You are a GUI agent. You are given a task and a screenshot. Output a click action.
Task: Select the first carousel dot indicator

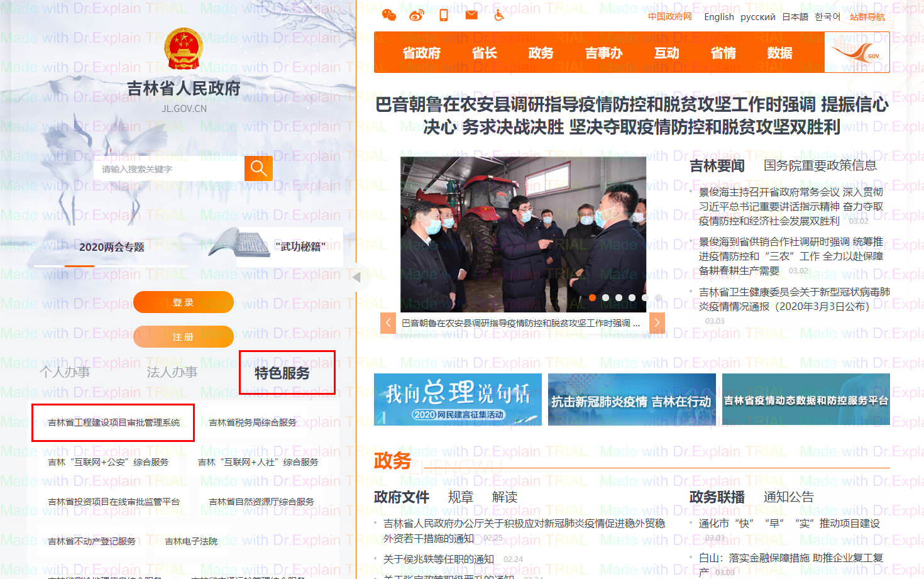point(592,298)
